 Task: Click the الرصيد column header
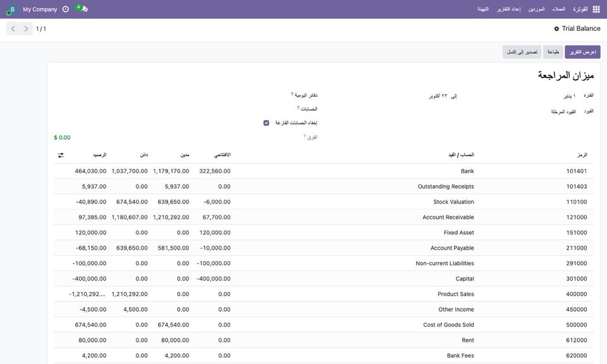pyautogui.click(x=99, y=155)
